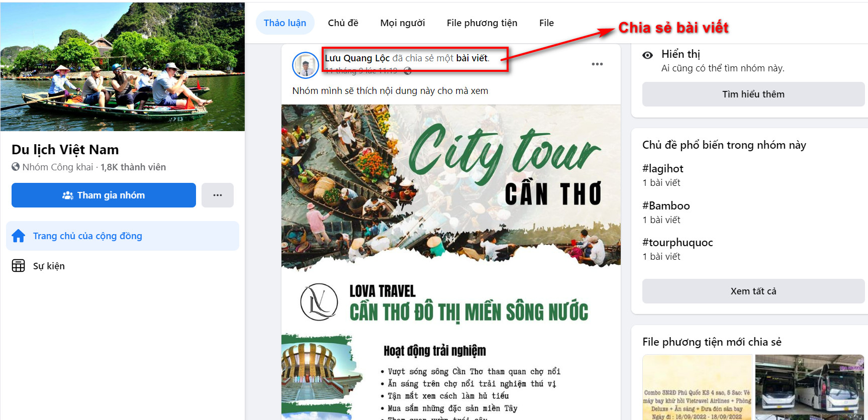Screen dimensions: 868x420
Task: Open the #Bamboo topic
Action: click(x=666, y=206)
